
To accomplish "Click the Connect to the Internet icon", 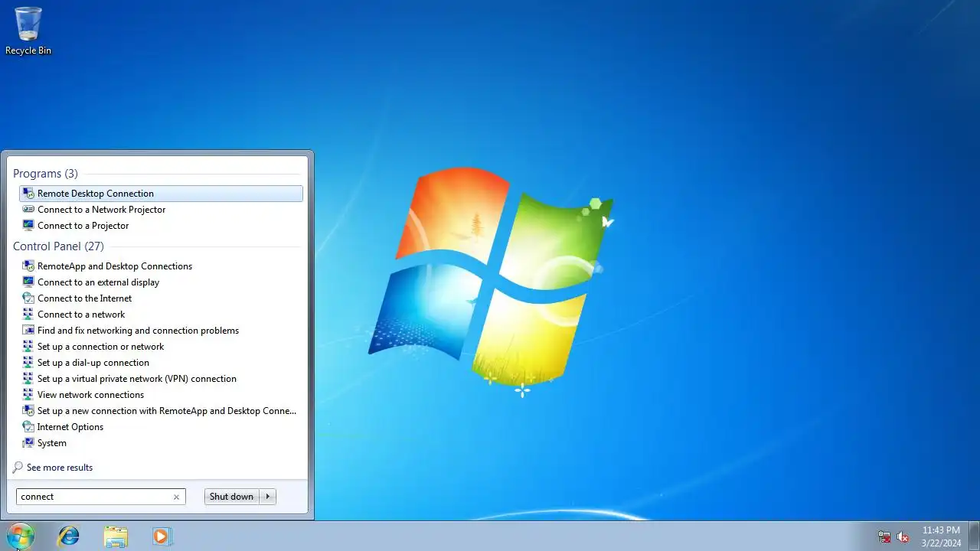I will (x=28, y=298).
